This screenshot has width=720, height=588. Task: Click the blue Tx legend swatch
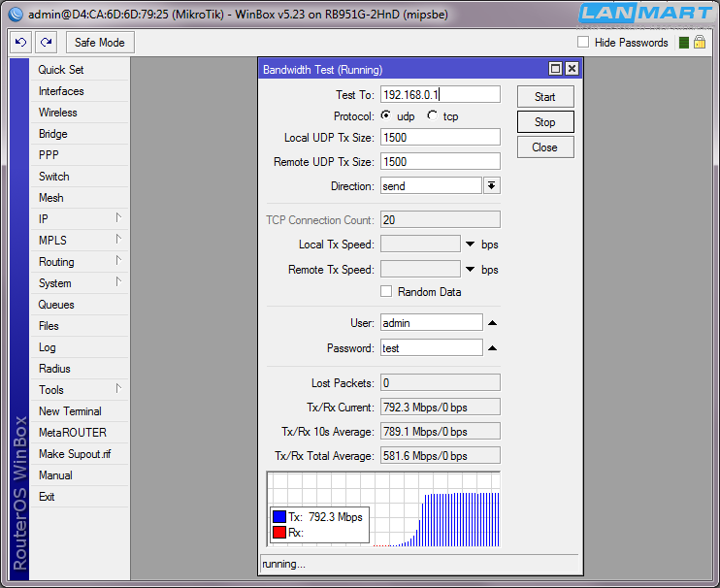(x=279, y=517)
